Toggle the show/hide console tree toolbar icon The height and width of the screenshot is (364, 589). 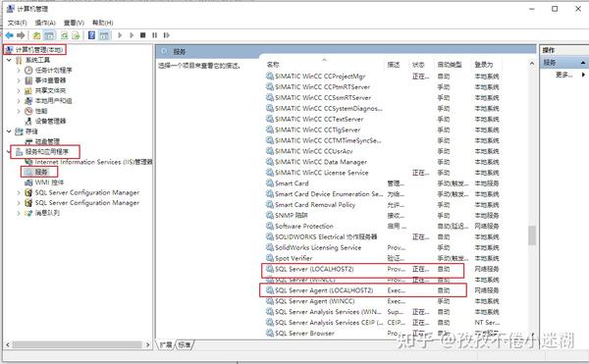(49, 35)
